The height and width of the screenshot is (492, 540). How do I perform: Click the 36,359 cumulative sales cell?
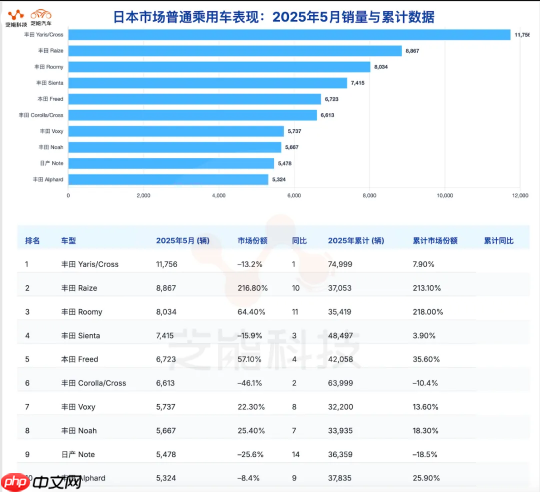point(340,454)
